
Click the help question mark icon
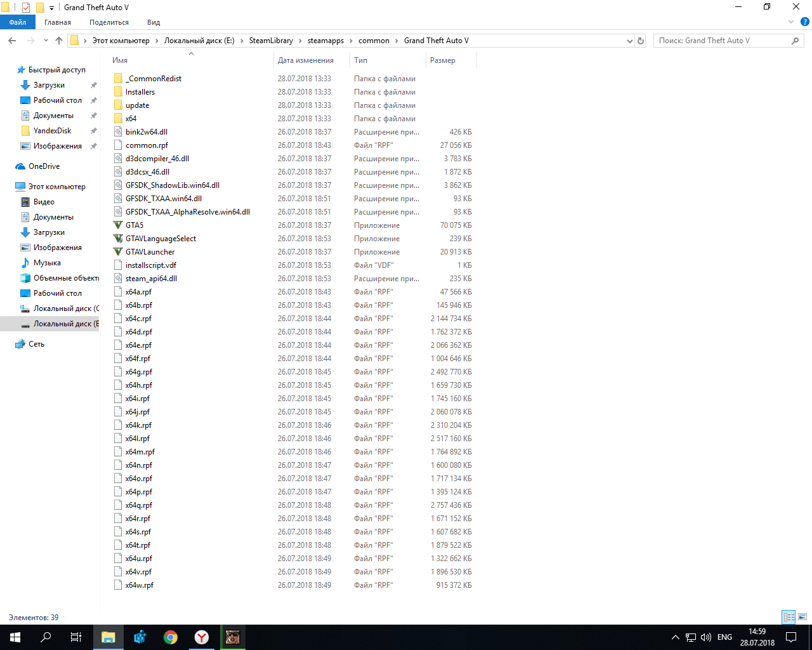coord(805,22)
